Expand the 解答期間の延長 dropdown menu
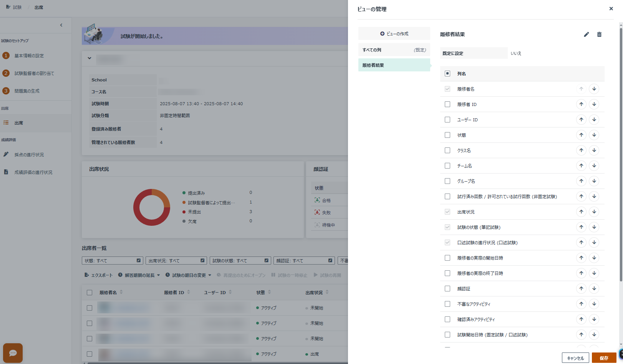This screenshot has width=623, height=364. click(139, 275)
